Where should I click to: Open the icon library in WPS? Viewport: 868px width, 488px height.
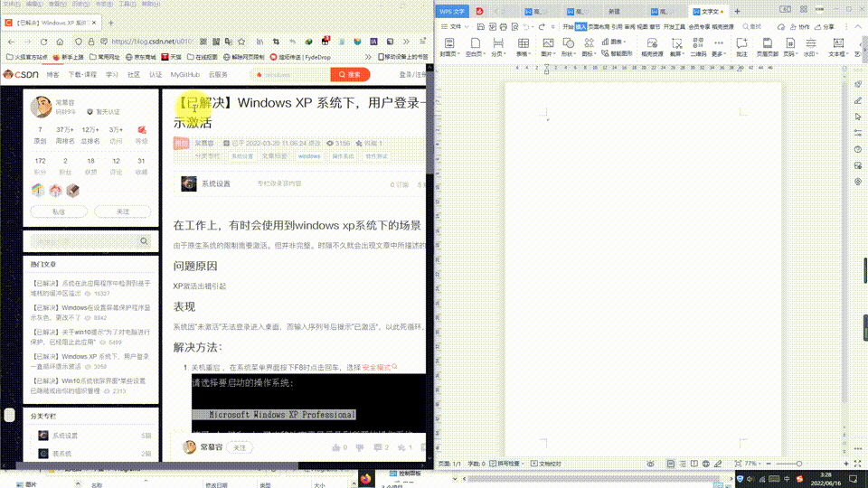click(x=589, y=47)
